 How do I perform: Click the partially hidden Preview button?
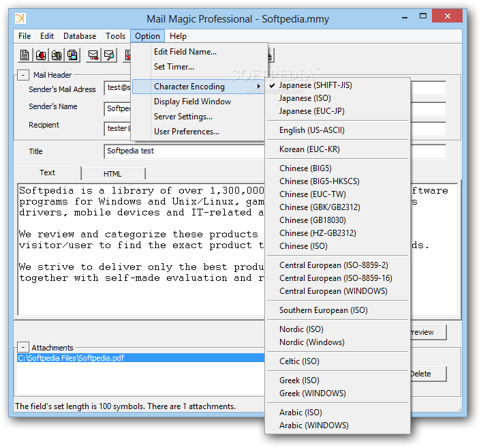pyautogui.click(x=429, y=332)
